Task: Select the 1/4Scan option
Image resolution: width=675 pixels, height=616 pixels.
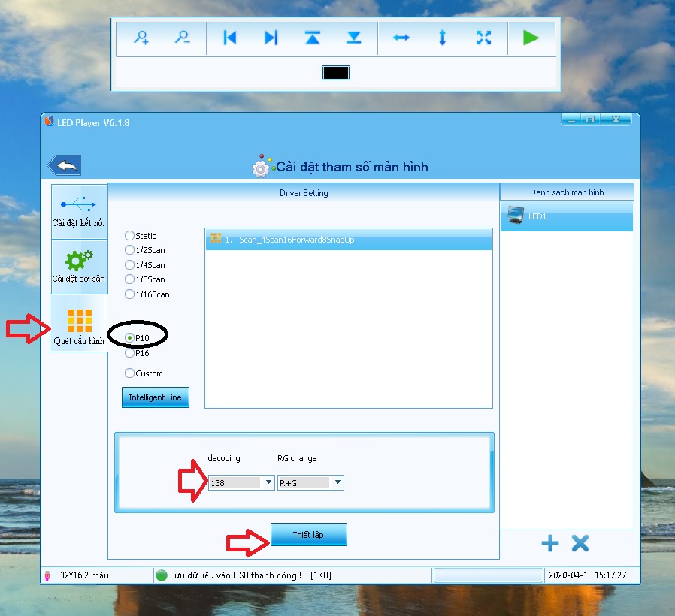Action: (x=145, y=265)
